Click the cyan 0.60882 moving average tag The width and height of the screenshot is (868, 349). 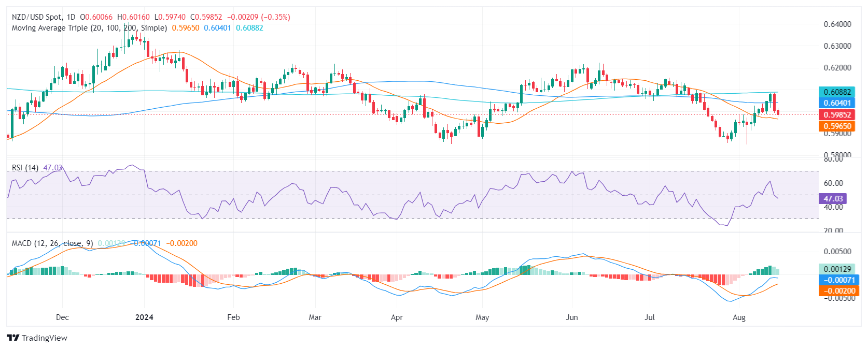click(837, 92)
